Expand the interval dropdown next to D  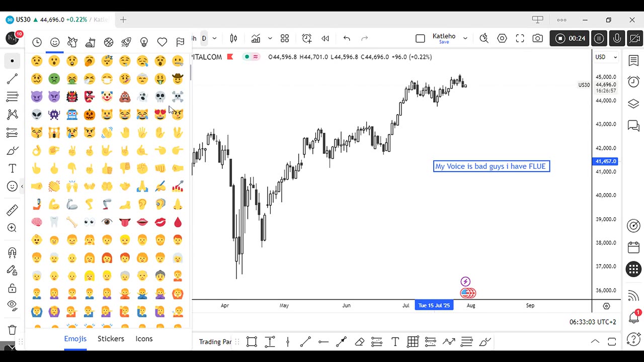(215, 38)
